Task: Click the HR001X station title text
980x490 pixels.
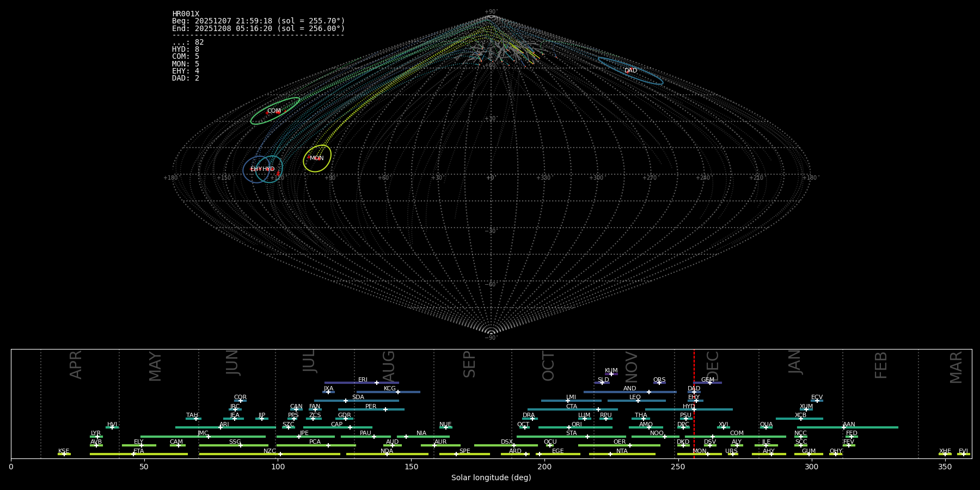Action: pyautogui.click(x=186, y=14)
